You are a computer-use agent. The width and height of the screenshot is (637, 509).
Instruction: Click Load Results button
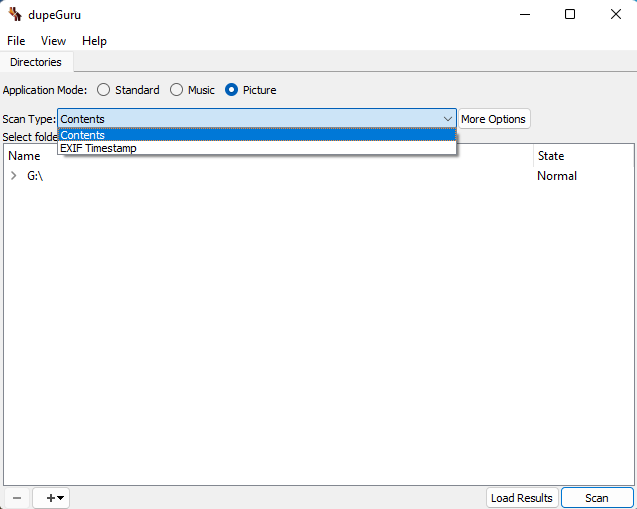pyautogui.click(x=522, y=498)
